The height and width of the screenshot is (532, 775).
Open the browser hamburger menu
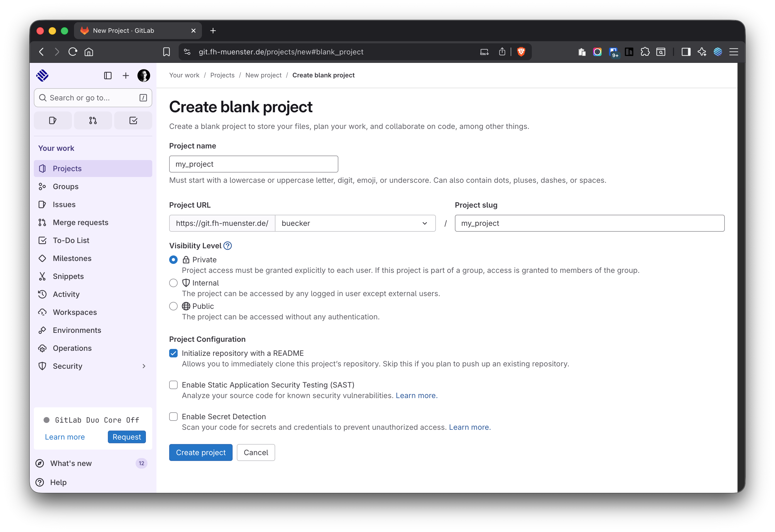[734, 52]
